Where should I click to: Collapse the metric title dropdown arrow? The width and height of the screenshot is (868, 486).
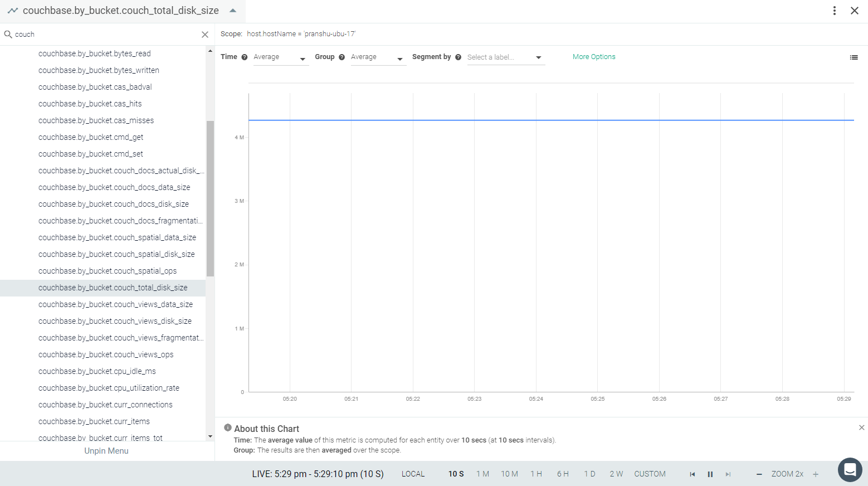[x=233, y=11]
